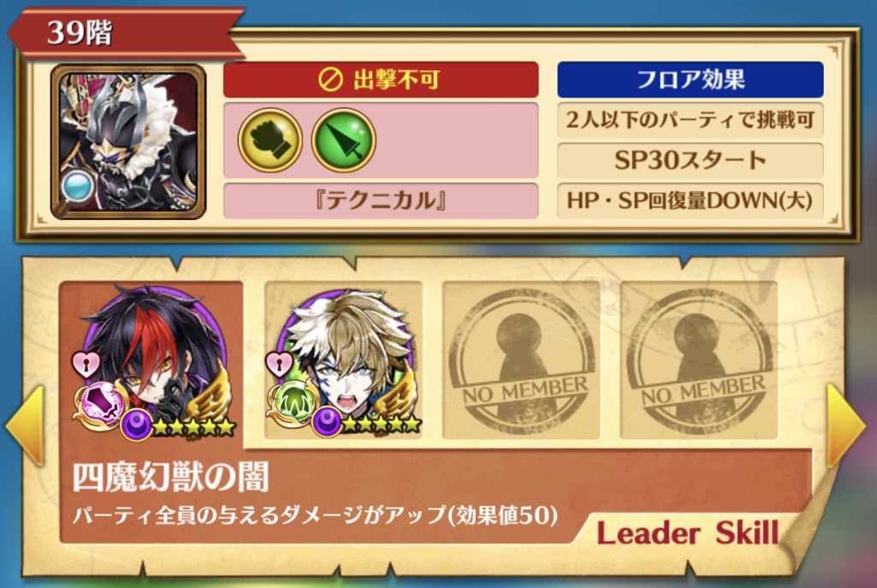Click the purple coffin skill orb icon
This screenshot has width=877, height=588.
102,404
